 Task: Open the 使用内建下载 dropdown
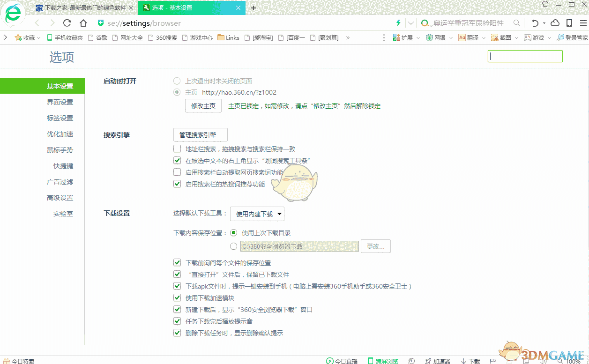coord(257,214)
